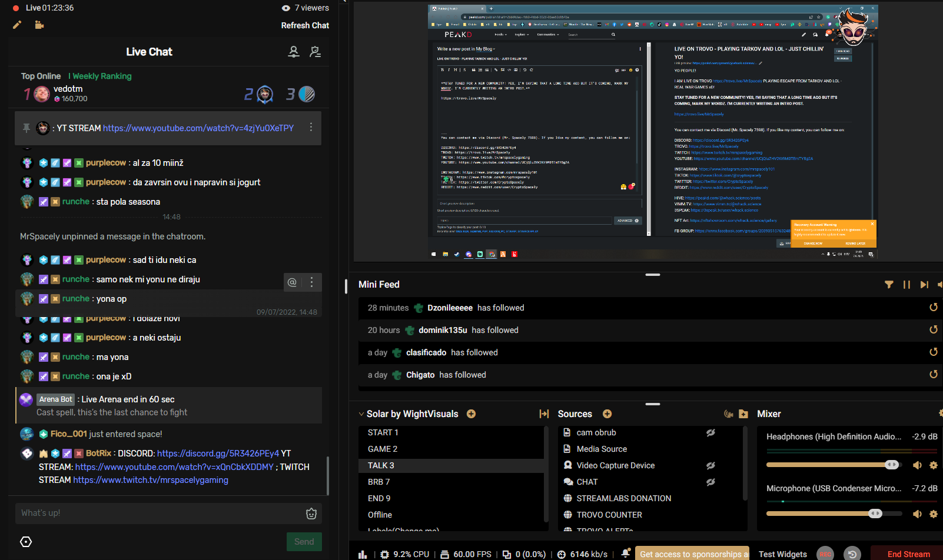Add a new source with the plus icon
This screenshot has height=560, width=943.
607,414
